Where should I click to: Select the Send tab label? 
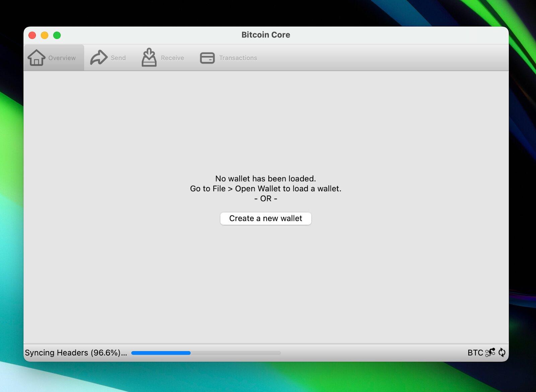[x=118, y=58]
